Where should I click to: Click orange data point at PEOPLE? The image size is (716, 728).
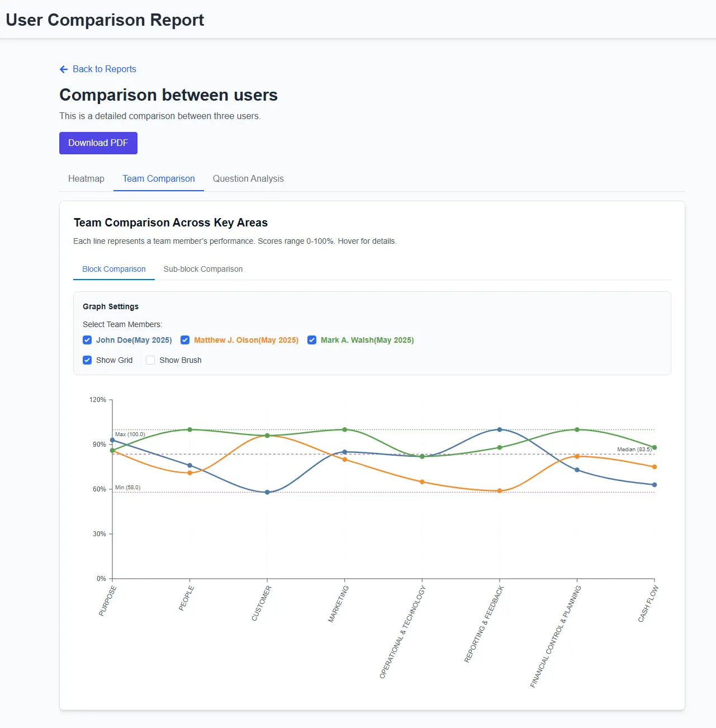[x=190, y=473]
